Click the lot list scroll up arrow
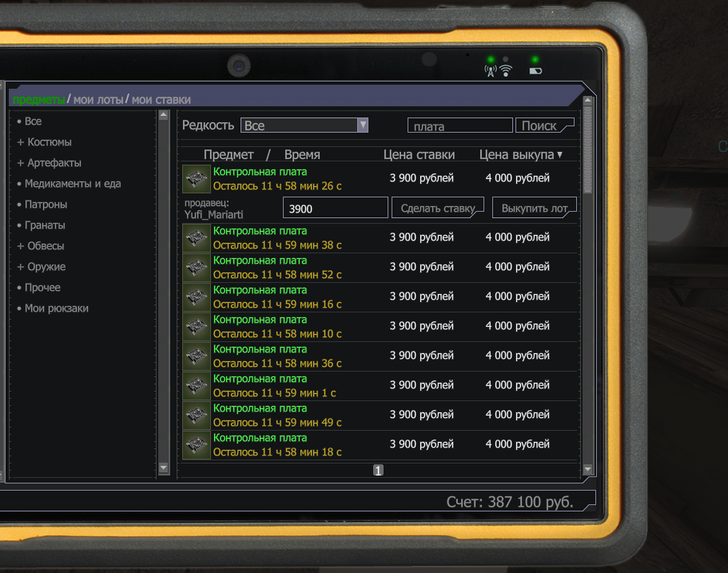 click(588, 101)
